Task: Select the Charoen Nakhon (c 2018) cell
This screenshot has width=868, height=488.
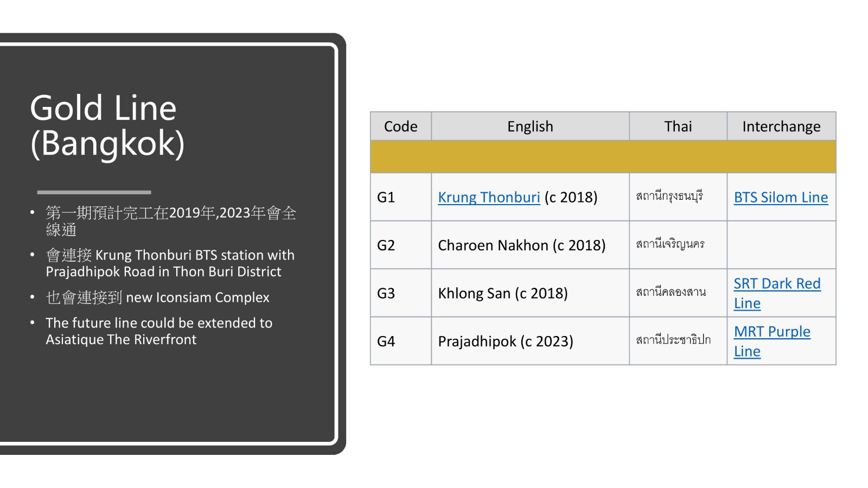Action: (521, 245)
